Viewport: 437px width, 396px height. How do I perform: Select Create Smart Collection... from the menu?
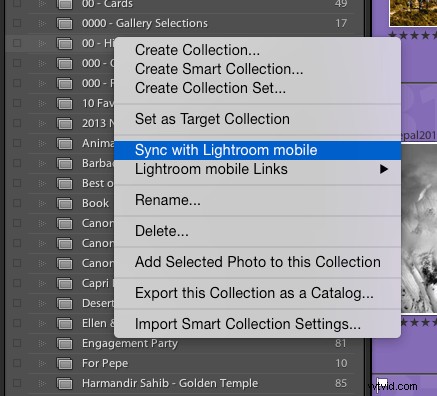(219, 69)
